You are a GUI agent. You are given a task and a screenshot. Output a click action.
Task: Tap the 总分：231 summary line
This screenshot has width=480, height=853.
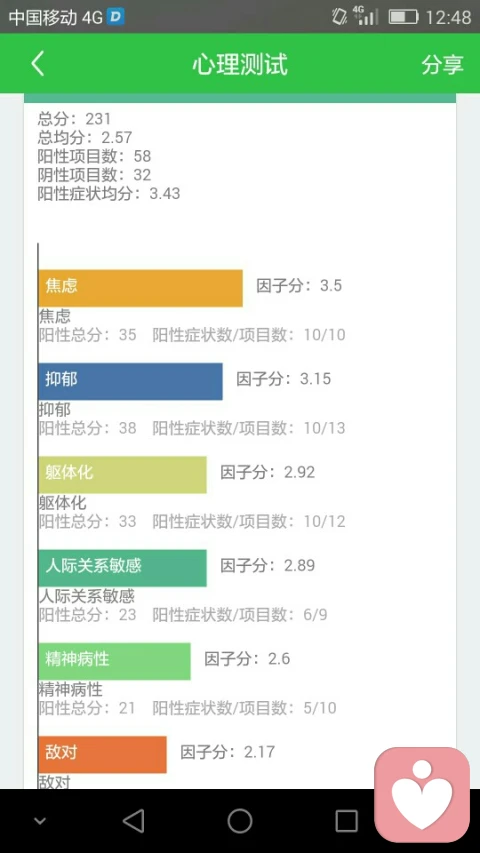[74, 118]
